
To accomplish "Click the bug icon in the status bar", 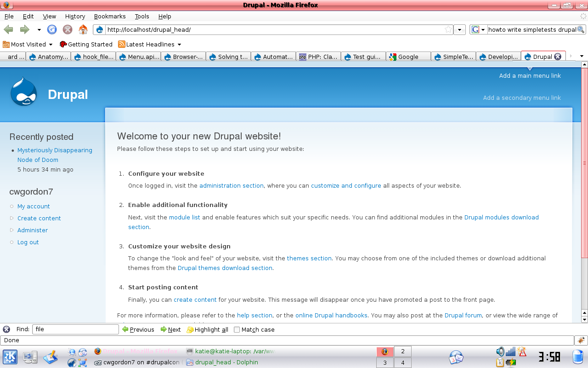I will tap(581, 340).
